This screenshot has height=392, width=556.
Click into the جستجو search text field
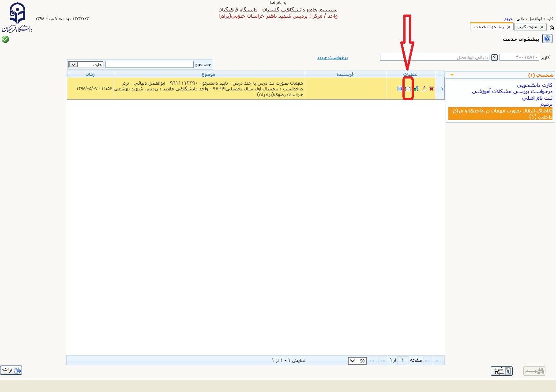(x=150, y=64)
